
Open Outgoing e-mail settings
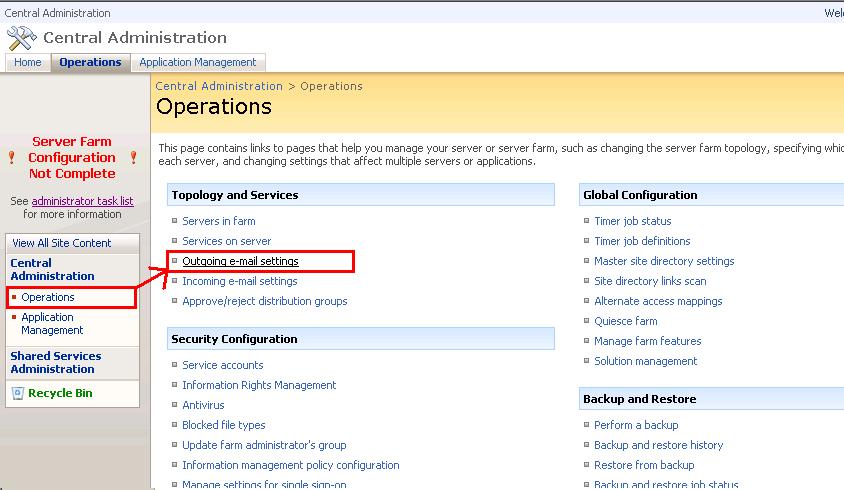(240, 261)
